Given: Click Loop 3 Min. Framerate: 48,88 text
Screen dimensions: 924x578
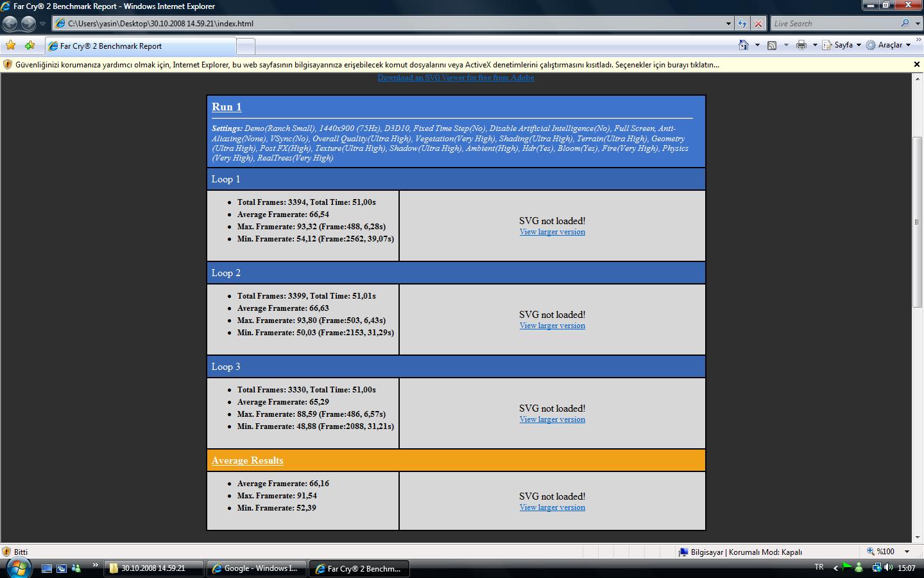Looking at the screenshot, I should (316, 426).
